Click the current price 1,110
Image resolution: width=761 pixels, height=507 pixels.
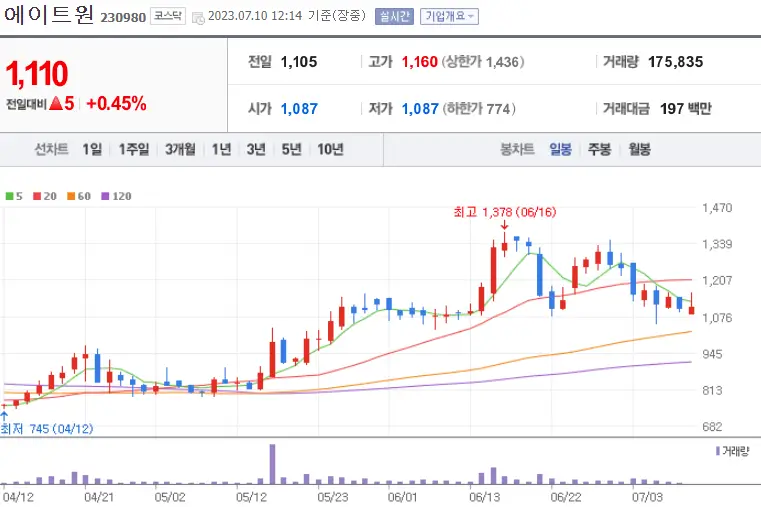coord(37,74)
